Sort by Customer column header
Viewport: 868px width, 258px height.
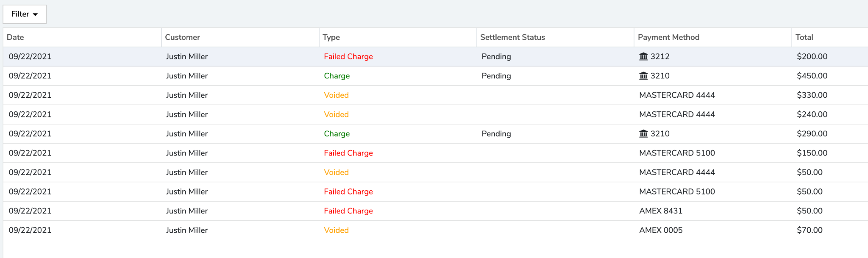182,37
